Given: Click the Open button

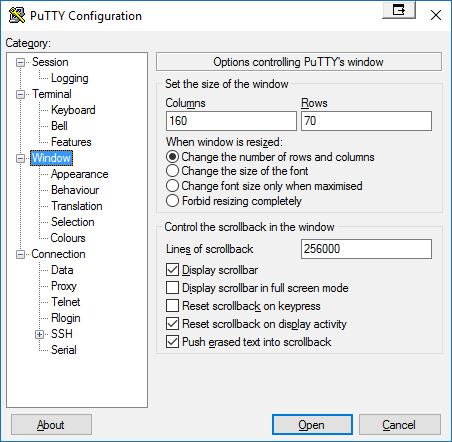Looking at the screenshot, I should point(312,425).
